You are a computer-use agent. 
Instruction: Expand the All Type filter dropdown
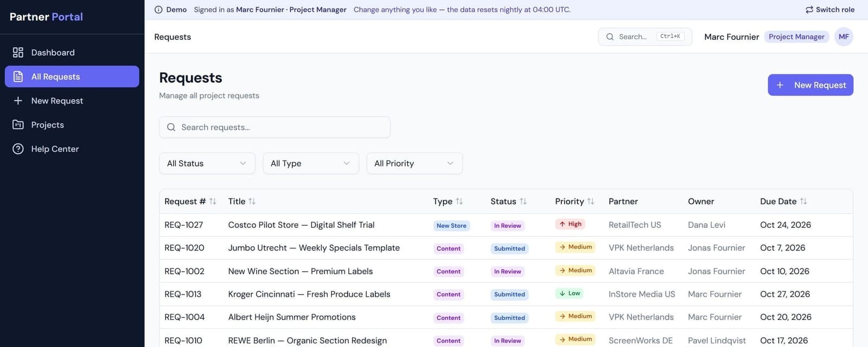click(311, 163)
